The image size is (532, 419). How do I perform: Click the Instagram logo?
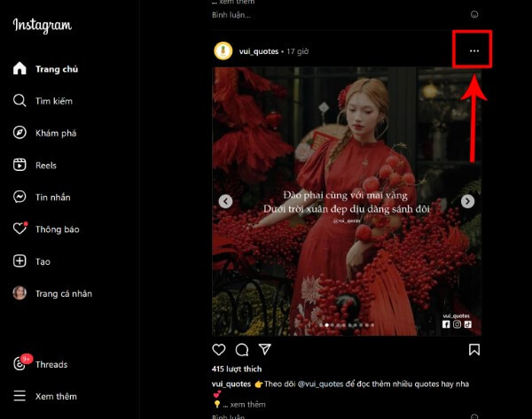click(43, 26)
